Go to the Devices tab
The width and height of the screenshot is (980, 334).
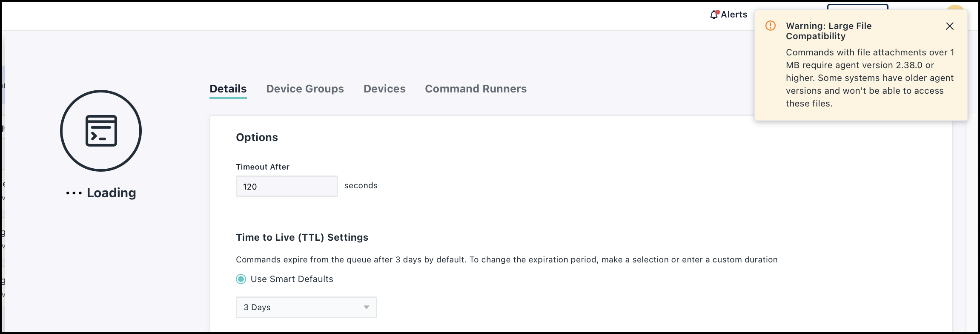(384, 89)
